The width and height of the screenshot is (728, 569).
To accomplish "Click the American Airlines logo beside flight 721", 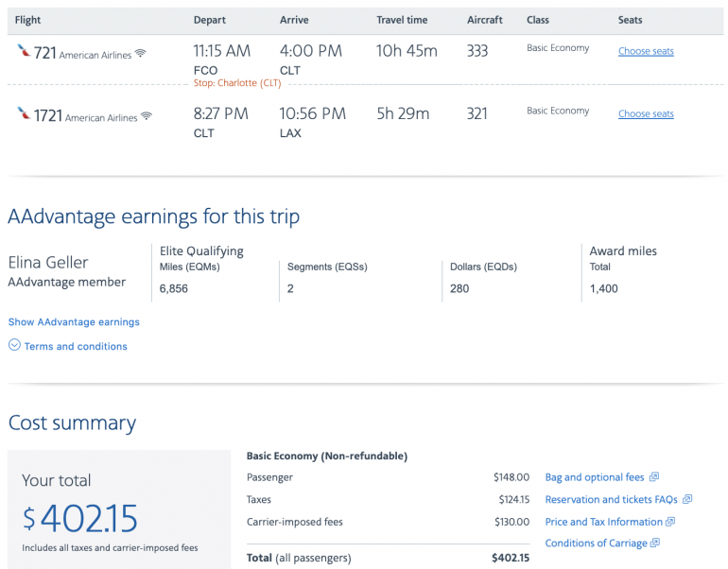I will pos(24,51).
